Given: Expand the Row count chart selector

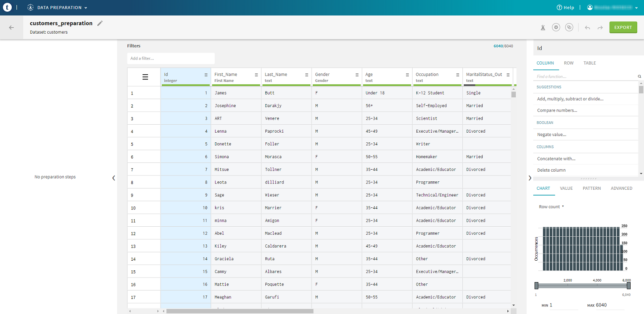Looking at the screenshot, I should (551, 207).
